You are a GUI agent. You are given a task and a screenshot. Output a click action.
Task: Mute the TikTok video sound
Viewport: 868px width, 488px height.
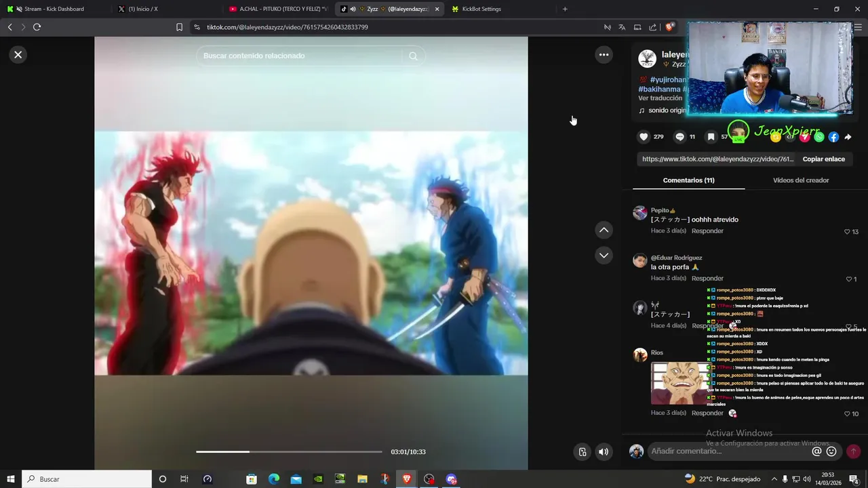tap(604, 452)
